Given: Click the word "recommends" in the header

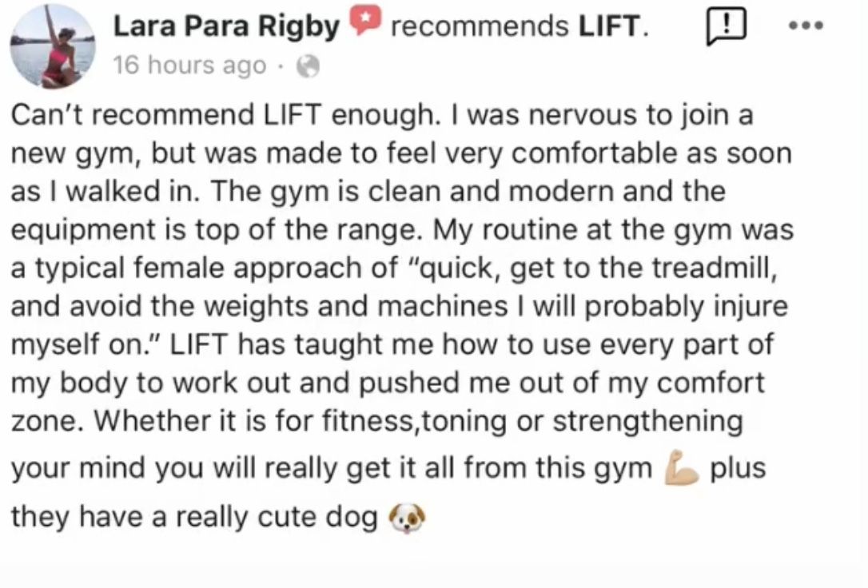Looking at the screenshot, I should click(x=481, y=27).
